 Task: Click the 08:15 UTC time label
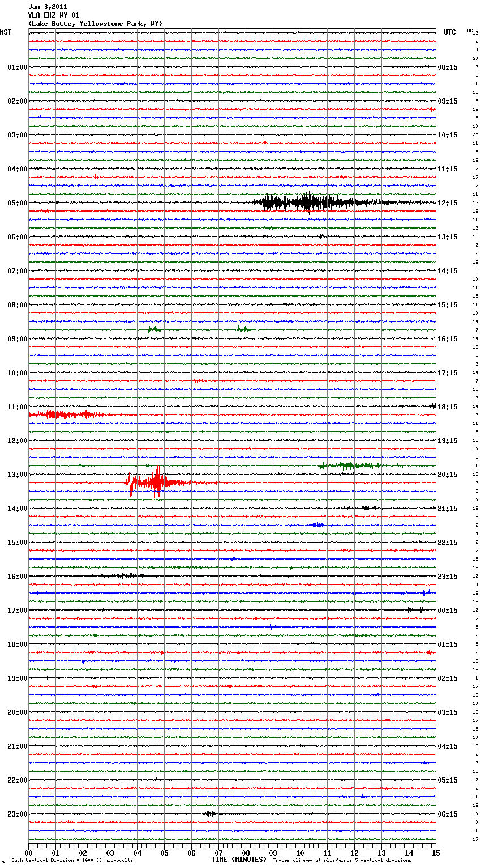[x=448, y=67]
